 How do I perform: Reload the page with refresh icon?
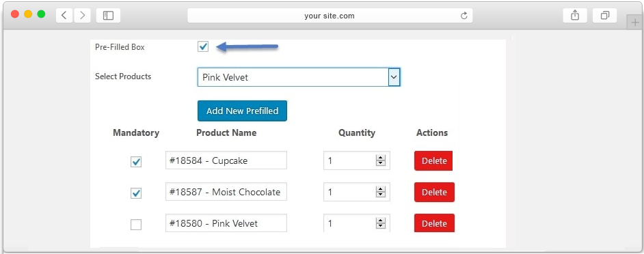[464, 16]
